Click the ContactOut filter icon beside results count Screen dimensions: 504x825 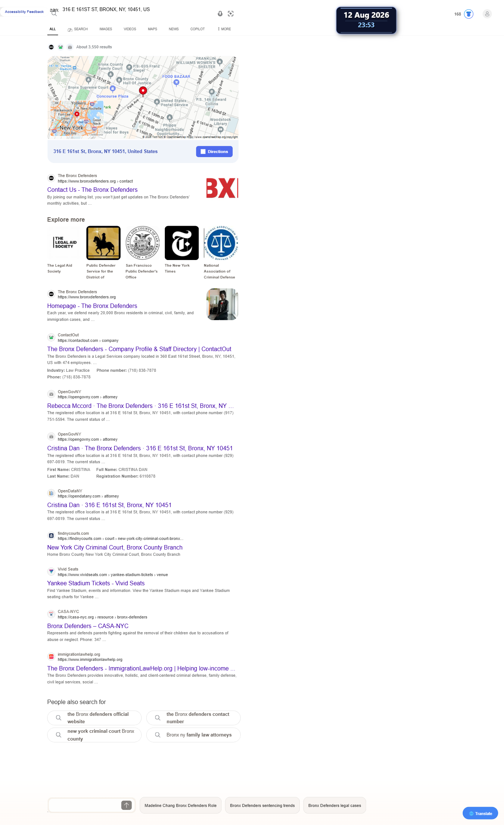60,47
